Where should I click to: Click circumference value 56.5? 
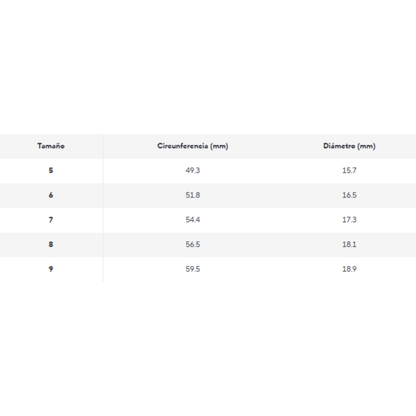coord(193,244)
